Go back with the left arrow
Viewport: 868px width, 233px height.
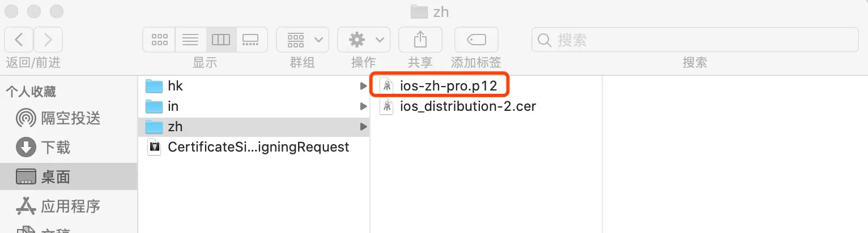19,40
